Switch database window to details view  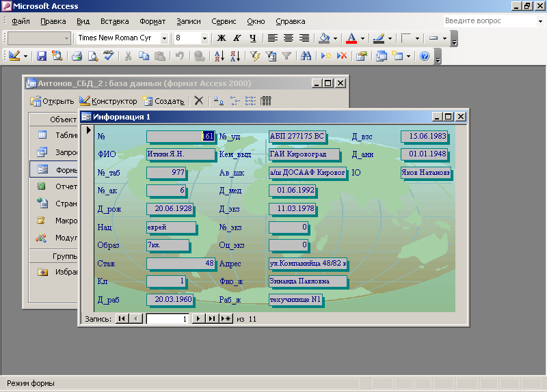(x=266, y=101)
